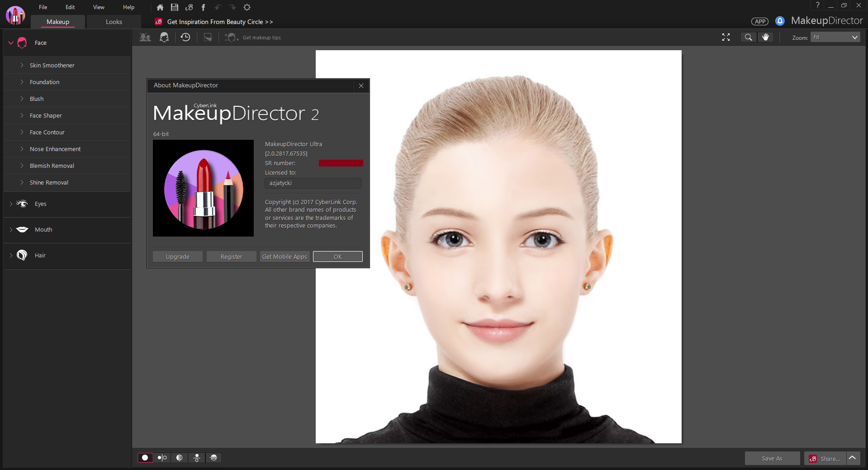Viewport: 868px width, 470px height.
Task: Click the blue notification bell icon
Action: (x=780, y=21)
